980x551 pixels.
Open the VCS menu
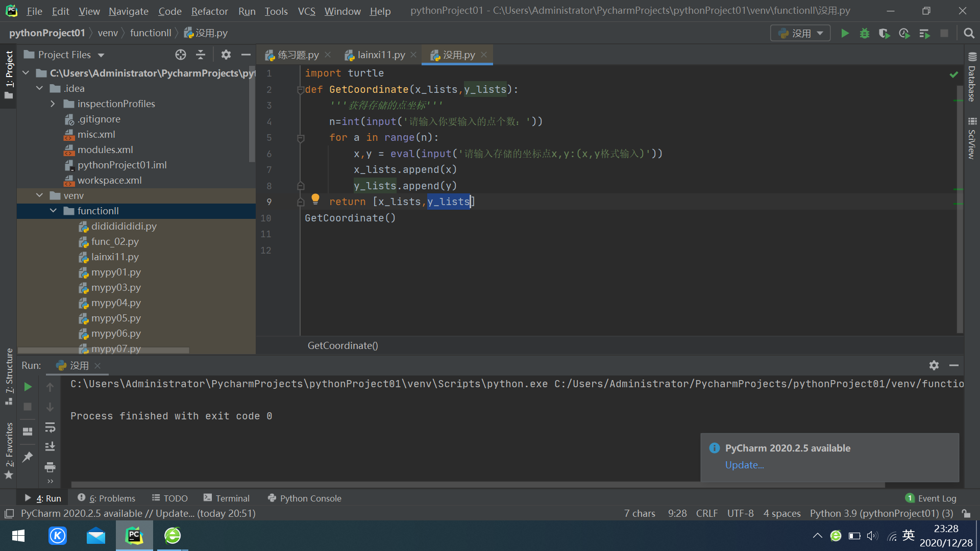pyautogui.click(x=306, y=11)
